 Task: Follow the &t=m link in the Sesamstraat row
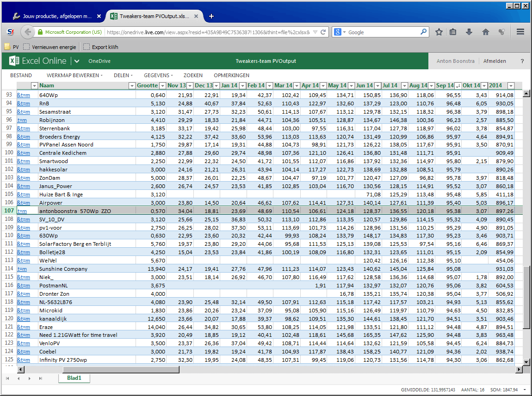(24, 112)
